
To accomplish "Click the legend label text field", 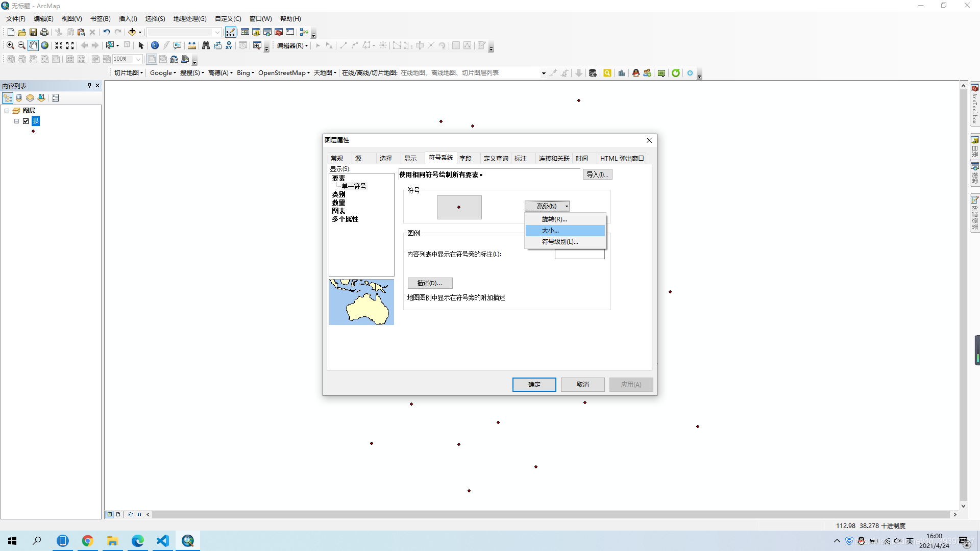I will pyautogui.click(x=579, y=255).
